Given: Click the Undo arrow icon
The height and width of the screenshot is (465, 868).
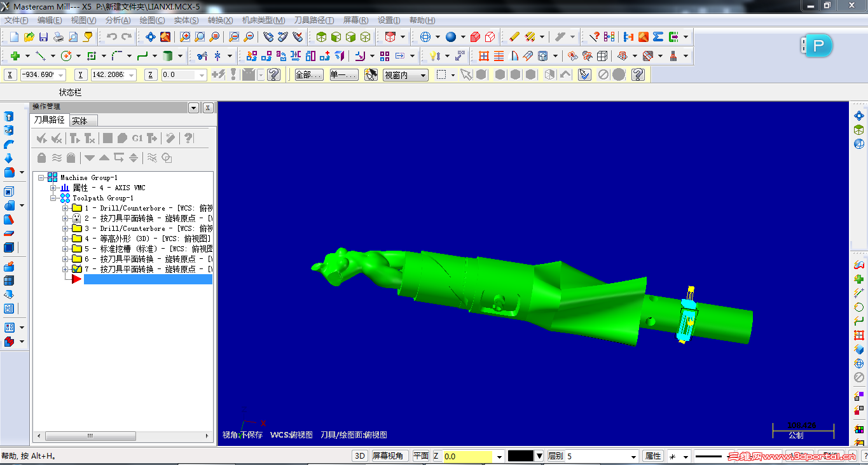Looking at the screenshot, I should pos(111,37).
